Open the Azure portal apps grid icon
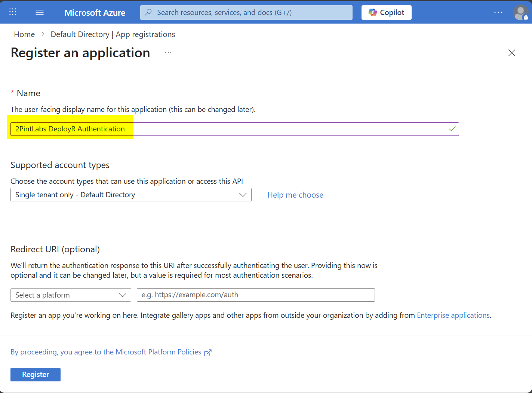This screenshot has width=532, height=393. tap(13, 12)
